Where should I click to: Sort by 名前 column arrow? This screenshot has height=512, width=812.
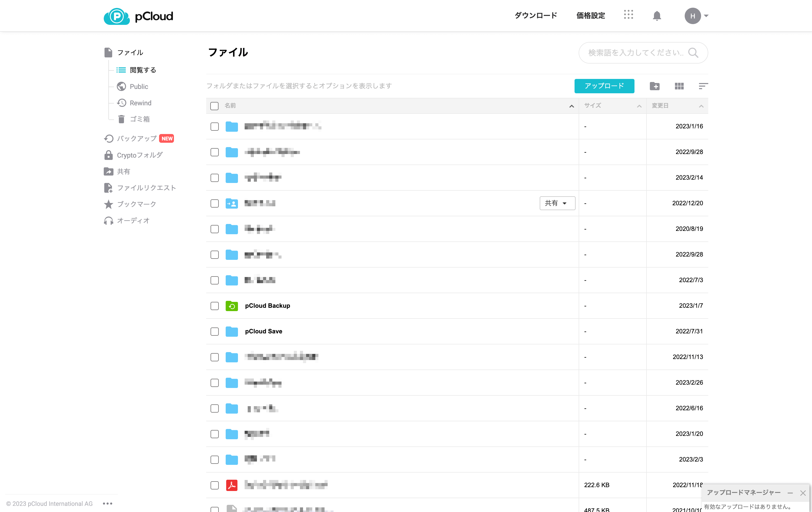[x=571, y=106]
